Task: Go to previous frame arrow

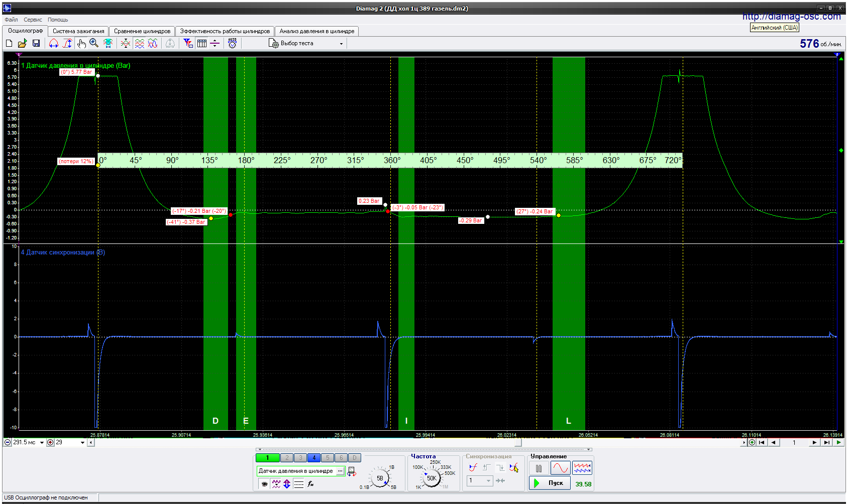Action: (x=774, y=442)
